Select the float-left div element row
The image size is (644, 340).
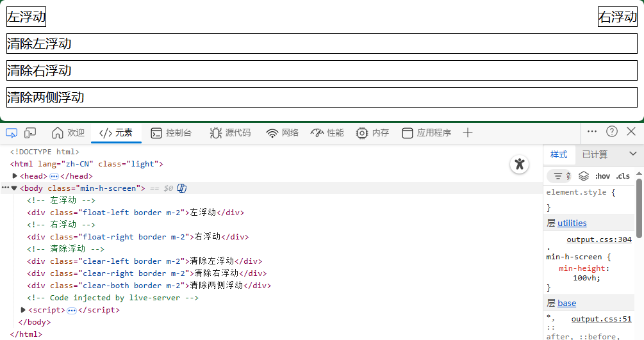(x=136, y=213)
